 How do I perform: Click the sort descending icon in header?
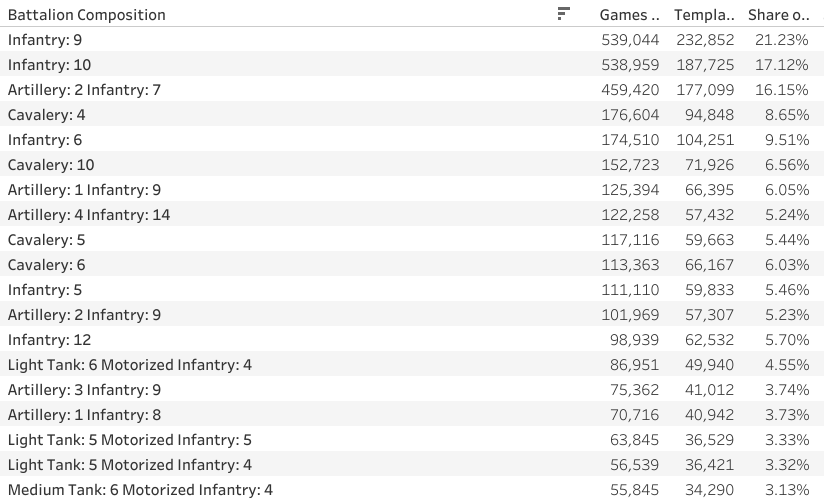[564, 14]
